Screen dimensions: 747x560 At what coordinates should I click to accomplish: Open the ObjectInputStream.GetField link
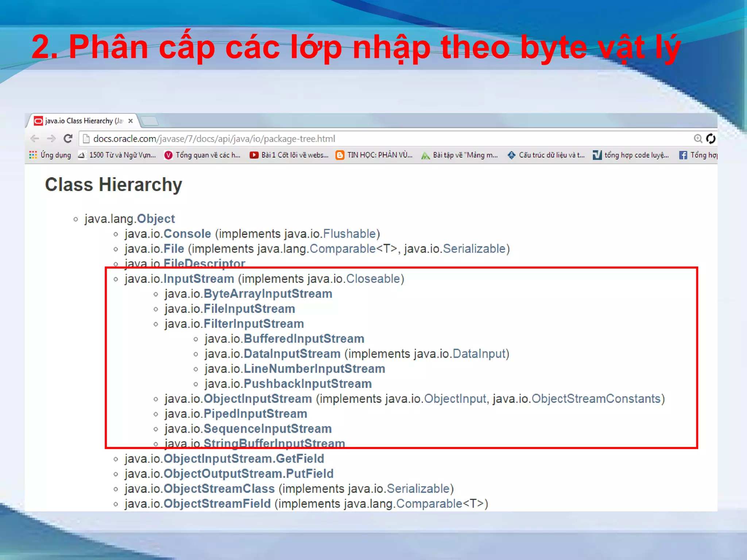(244, 459)
